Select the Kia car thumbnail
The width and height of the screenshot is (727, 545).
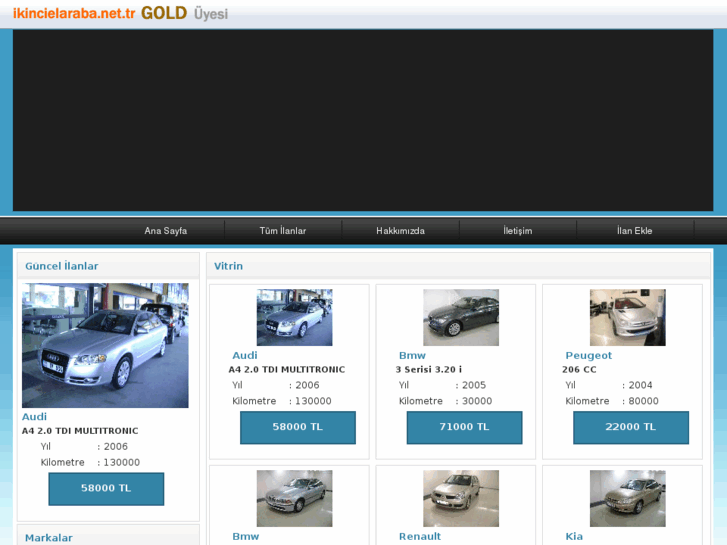pyautogui.click(x=627, y=498)
